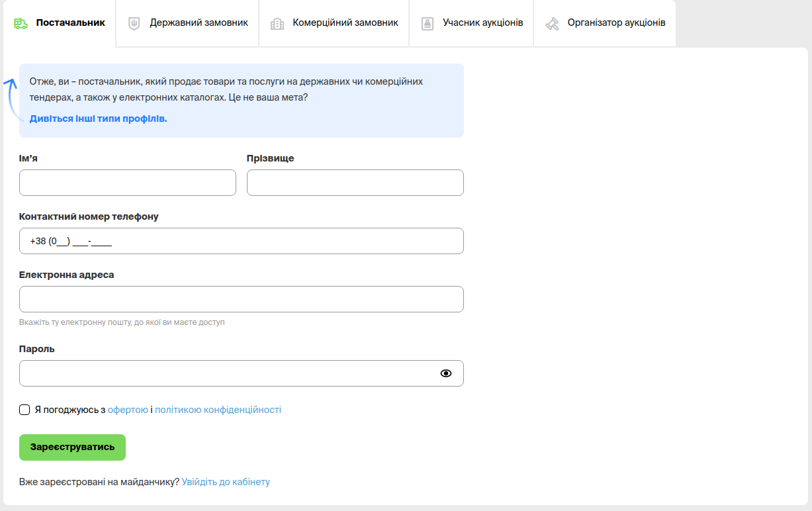The width and height of the screenshot is (812, 511).
Task: Switch to the Державний замовник tab
Action: (199, 23)
